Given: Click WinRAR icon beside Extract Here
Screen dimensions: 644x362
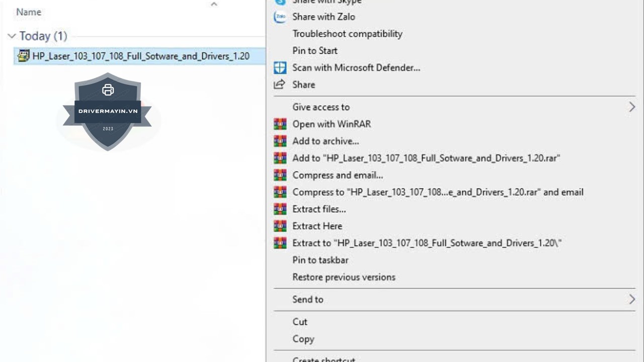Looking at the screenshot, I should click(x=280, y=226).
